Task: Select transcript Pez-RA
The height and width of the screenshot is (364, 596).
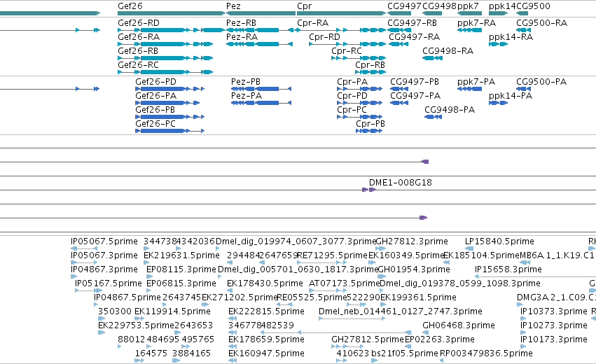Action: pyautogui.click(x=259, y=44)
